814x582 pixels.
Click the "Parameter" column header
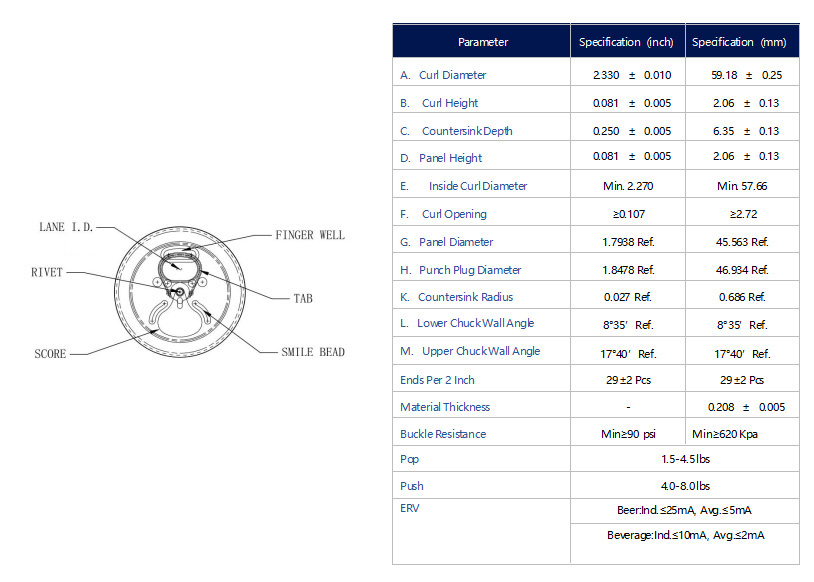pos(482,42)
